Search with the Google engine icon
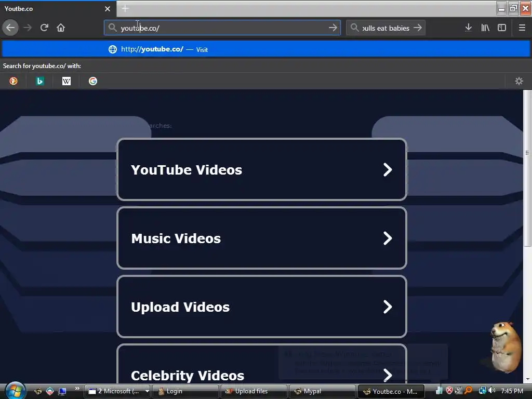Screen dimensions: 532x399 93,81
